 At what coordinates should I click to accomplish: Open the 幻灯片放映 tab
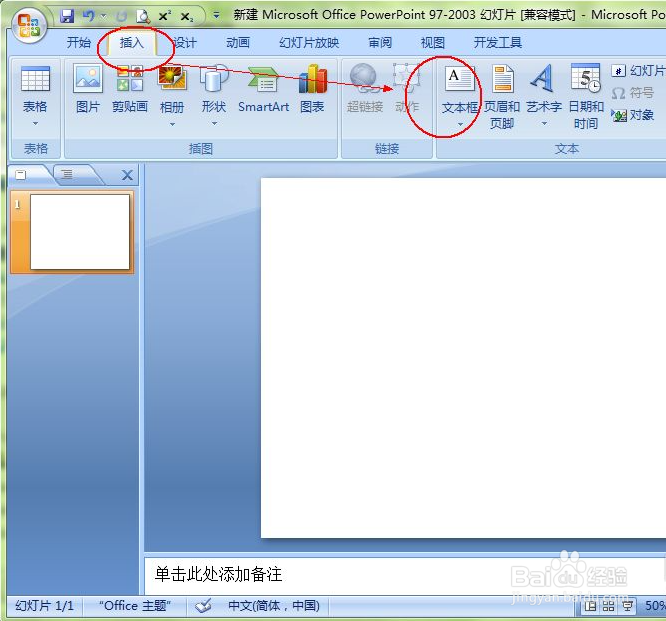point(309,42)
